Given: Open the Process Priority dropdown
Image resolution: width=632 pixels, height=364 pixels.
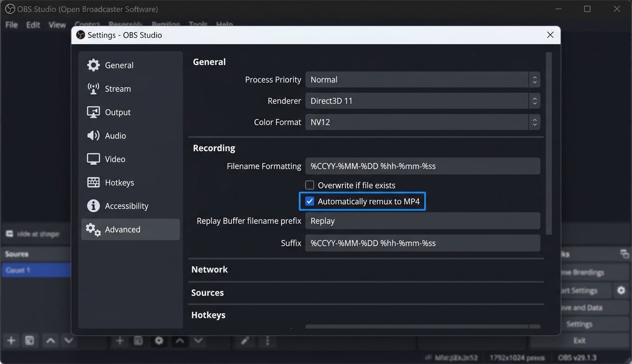Looking at the screenshot, I should (422, 80).
